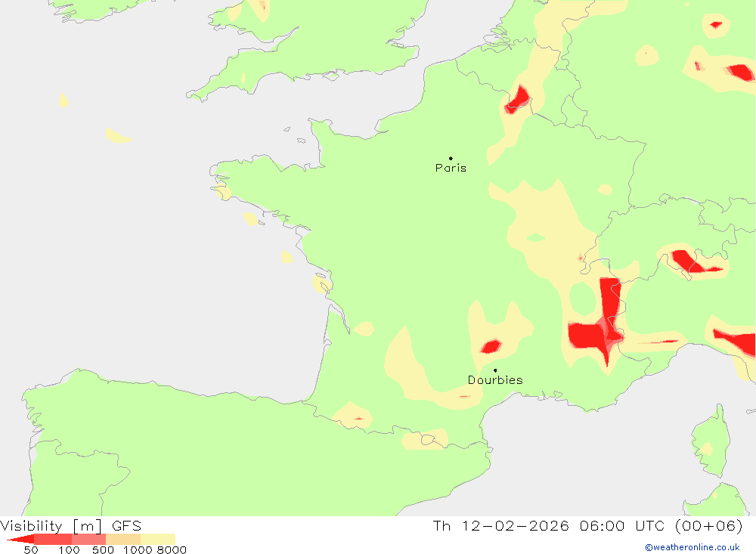The height and width of the screenshot is (554, 756).
Task: Click the red fog patch near Belgium-Luxembourg border
Action: (518, 99)
